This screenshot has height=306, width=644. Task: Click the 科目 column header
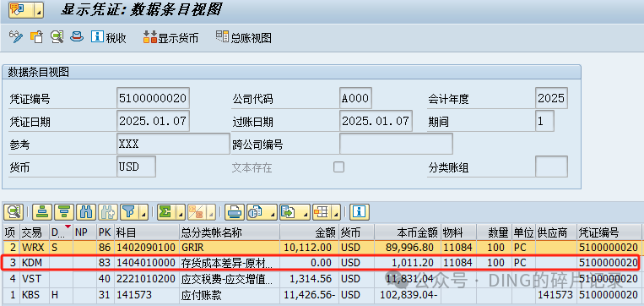pyautogui.click(x=147, y=232)
